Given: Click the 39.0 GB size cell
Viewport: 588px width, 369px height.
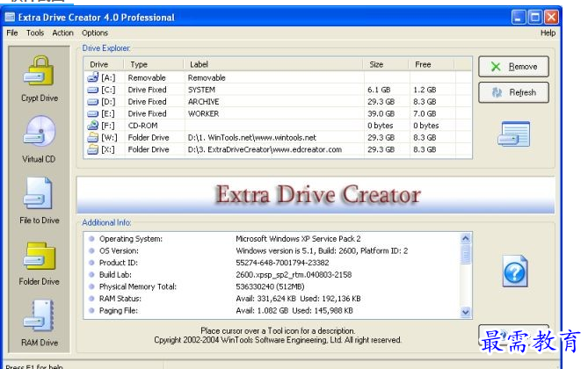Looking at the screenshot, I should point(381,114).
